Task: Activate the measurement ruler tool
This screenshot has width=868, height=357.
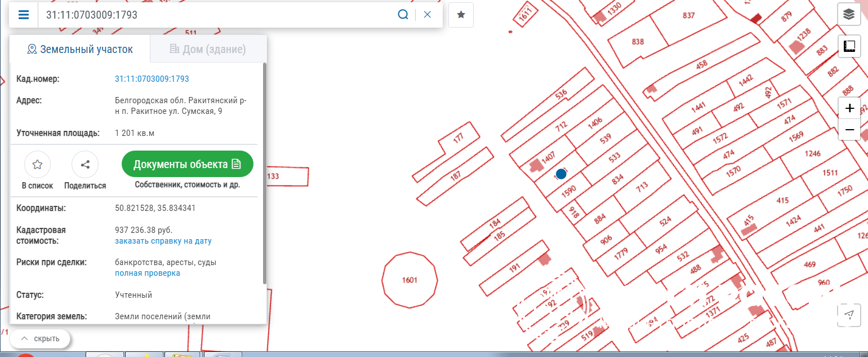Action: coord(849,46)
